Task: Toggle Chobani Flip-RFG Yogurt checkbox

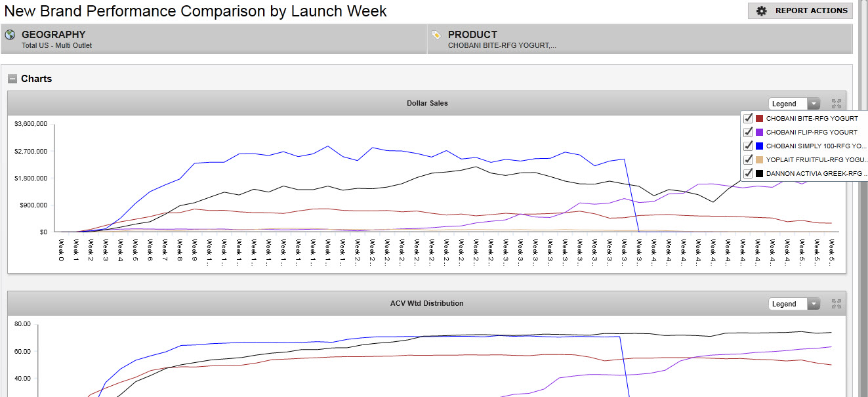Action: click(748, 133)
